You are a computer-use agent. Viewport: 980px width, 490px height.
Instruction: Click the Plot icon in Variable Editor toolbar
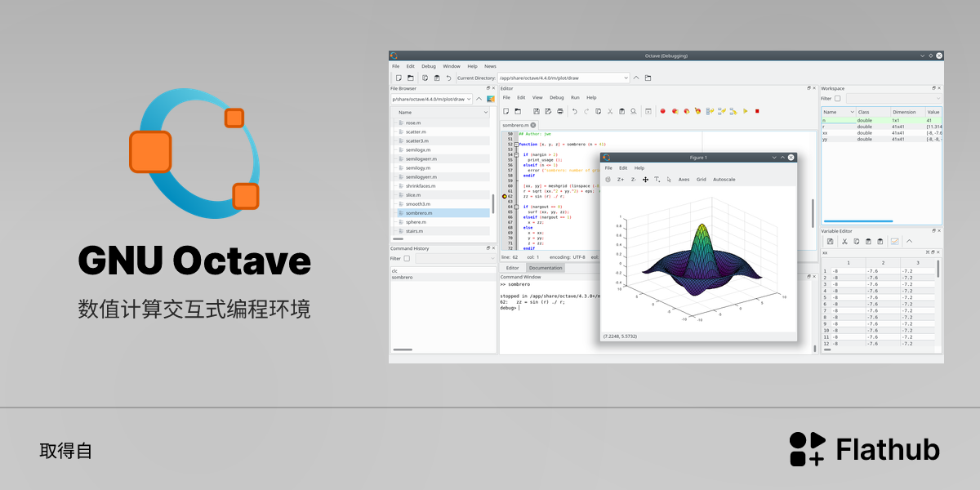(x=894, y=242)
